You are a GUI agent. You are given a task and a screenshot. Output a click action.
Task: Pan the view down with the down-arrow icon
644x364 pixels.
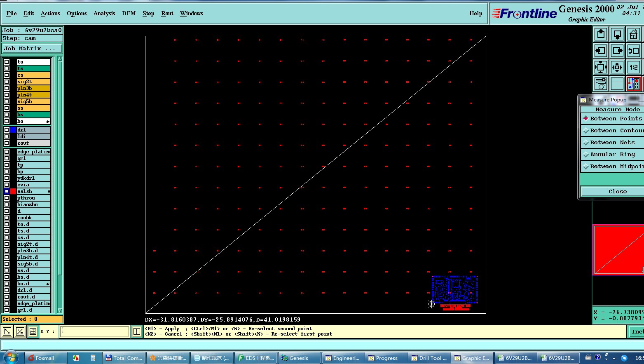click(x=617, y=34)
